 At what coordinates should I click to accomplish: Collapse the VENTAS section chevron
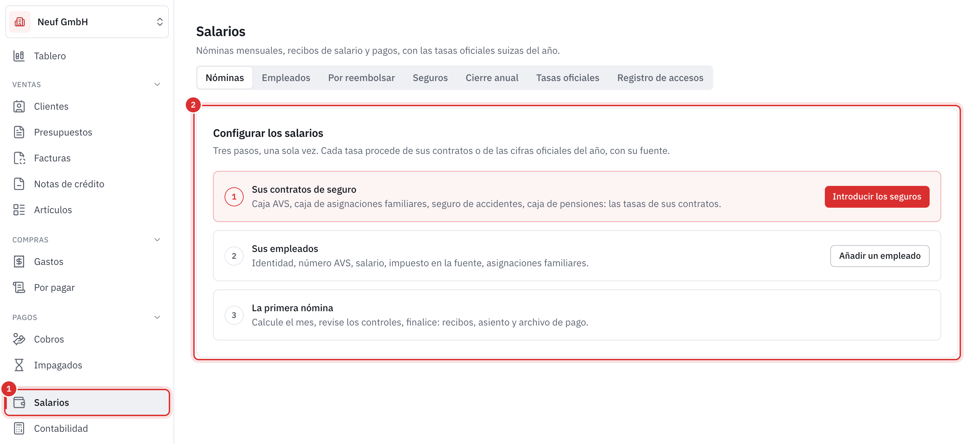157,84
